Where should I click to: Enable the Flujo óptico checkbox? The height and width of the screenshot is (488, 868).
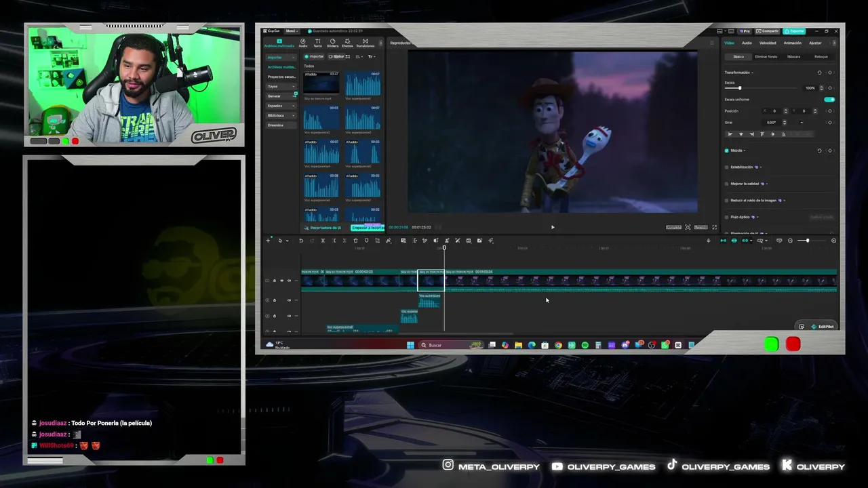point(727,217)
